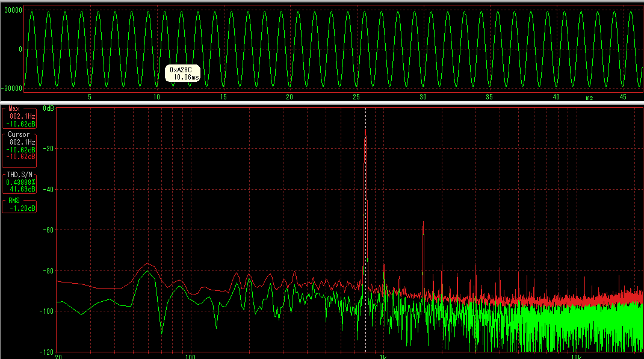
Task: Click the white dashed cursor line in spectrum
Action: pos(365,230)
